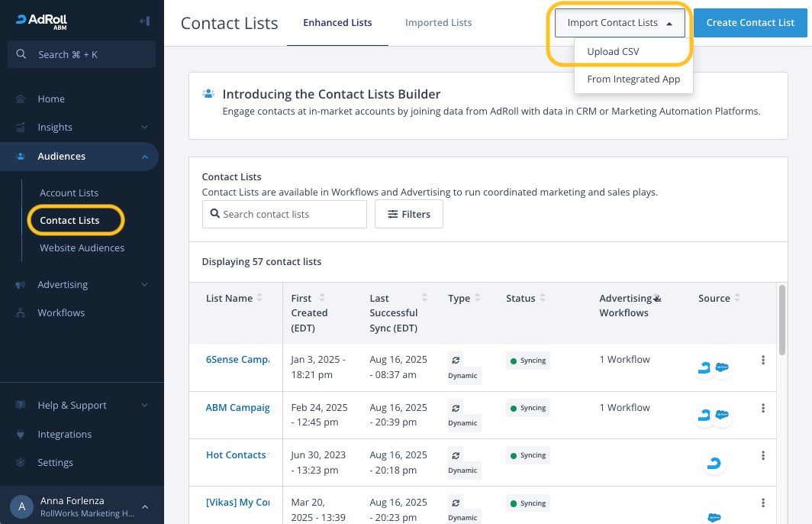Screen dimensions: 812x524
Task: Open Import Contact Lists dropdown
Action: (x=620, y=23)
